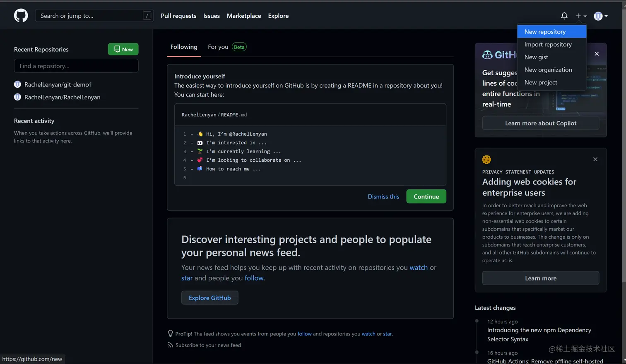
Task: Focus the Find a repository input
Action: [x=76, y=66]
